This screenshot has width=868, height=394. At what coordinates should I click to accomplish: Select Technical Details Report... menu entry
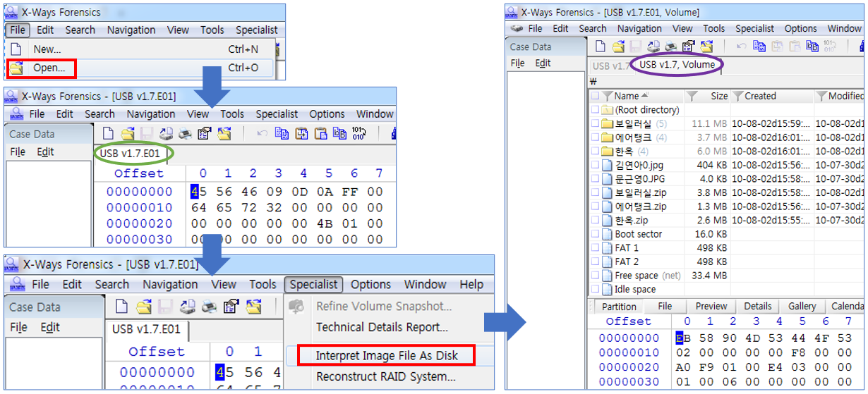point(382,327)
